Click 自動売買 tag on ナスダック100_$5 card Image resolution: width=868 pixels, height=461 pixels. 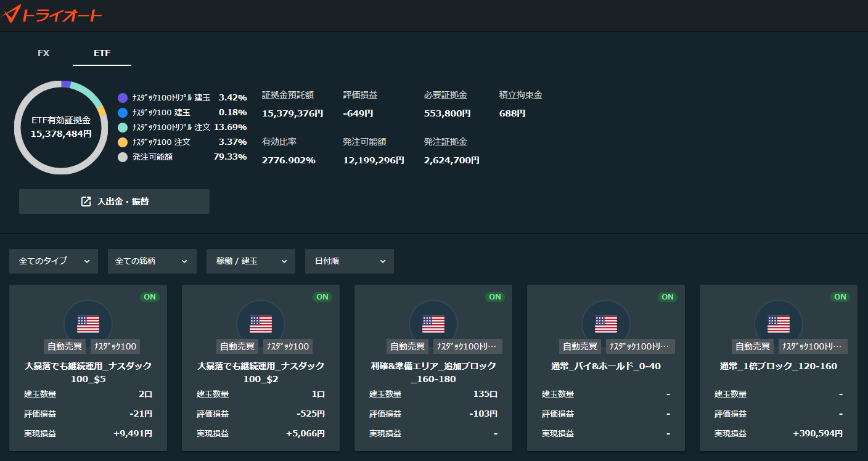[66, 346]
